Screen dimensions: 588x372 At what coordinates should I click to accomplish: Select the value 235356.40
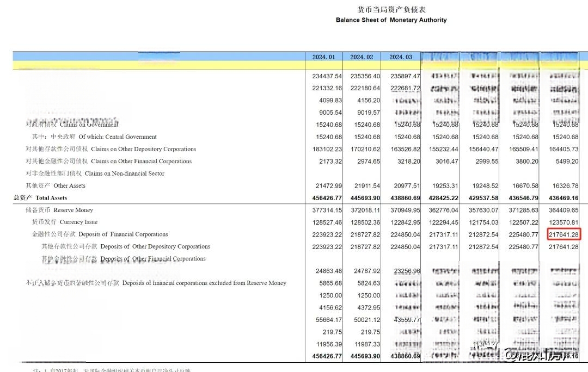click(x=365, y=76)
